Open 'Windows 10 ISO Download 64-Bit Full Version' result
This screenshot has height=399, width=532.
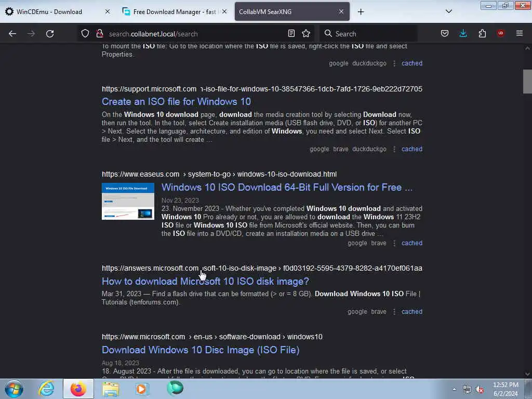click(x=287, y=187)
